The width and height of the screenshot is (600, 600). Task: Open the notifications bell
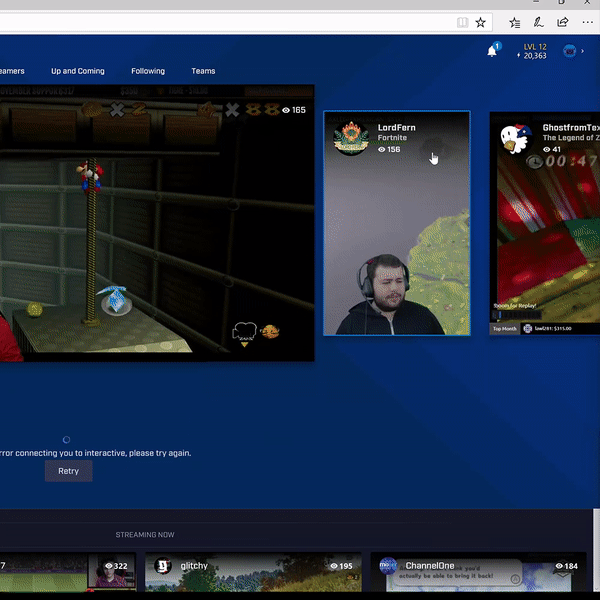492,51
